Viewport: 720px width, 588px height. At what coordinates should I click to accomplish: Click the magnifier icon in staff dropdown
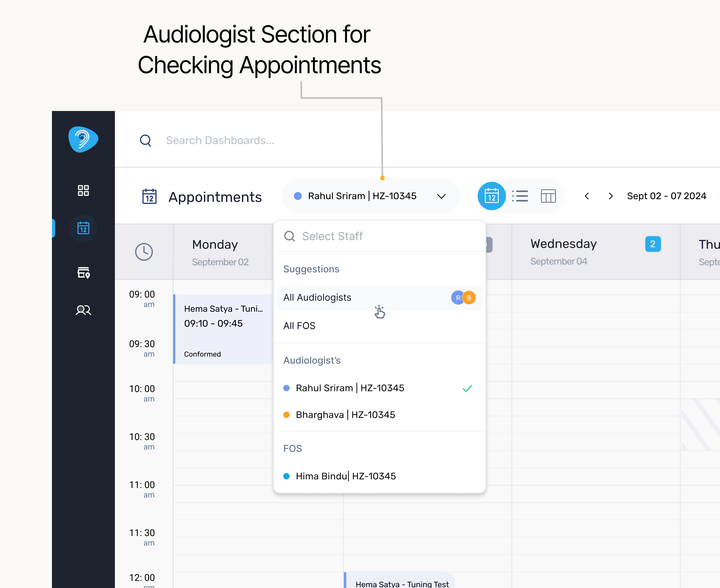(289, 236)
